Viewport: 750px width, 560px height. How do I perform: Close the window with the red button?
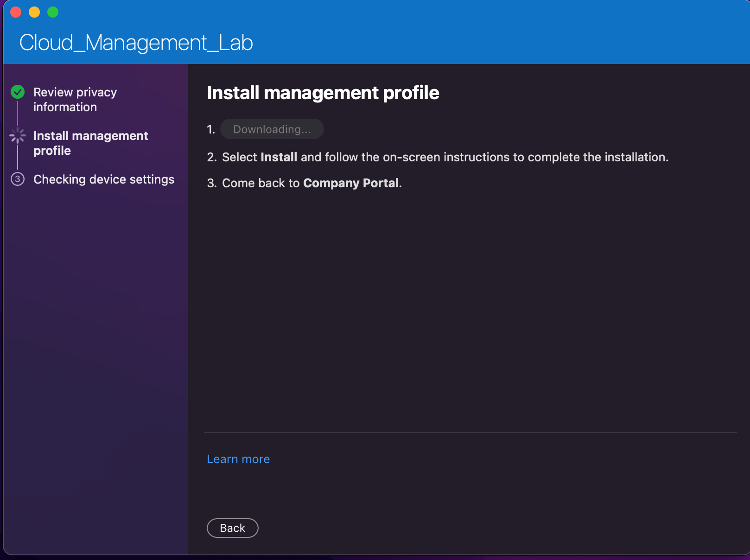point(16,12)
